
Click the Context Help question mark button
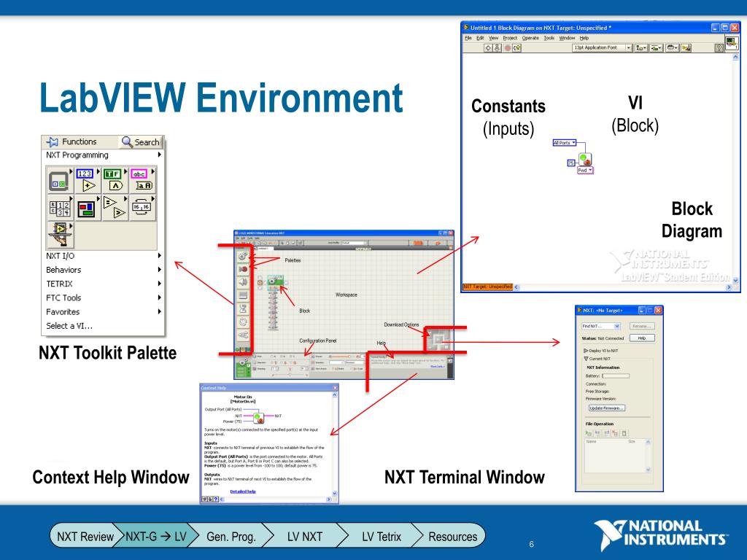719,47
